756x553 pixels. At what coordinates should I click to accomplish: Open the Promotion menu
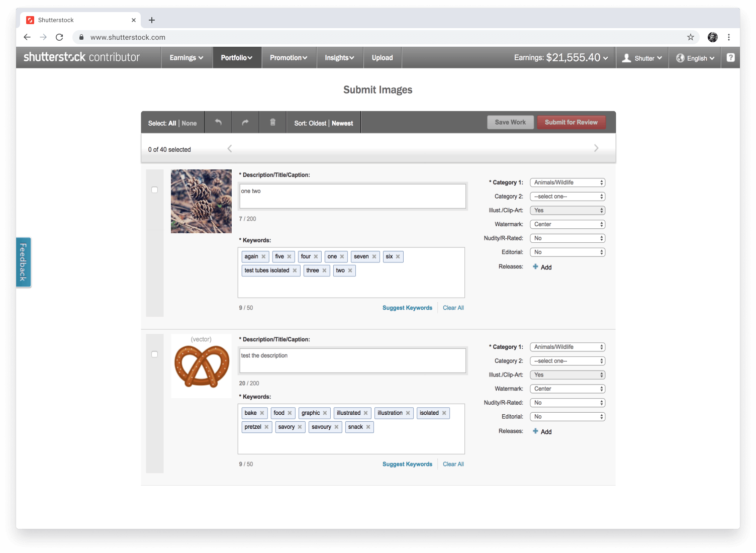[x=289, y=58]
